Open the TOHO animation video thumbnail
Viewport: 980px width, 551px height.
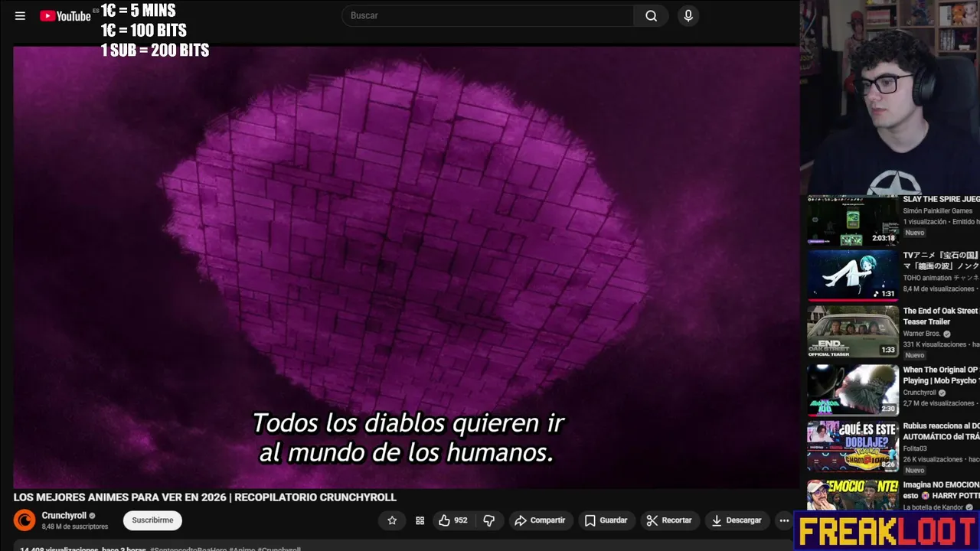coord(852,275)
